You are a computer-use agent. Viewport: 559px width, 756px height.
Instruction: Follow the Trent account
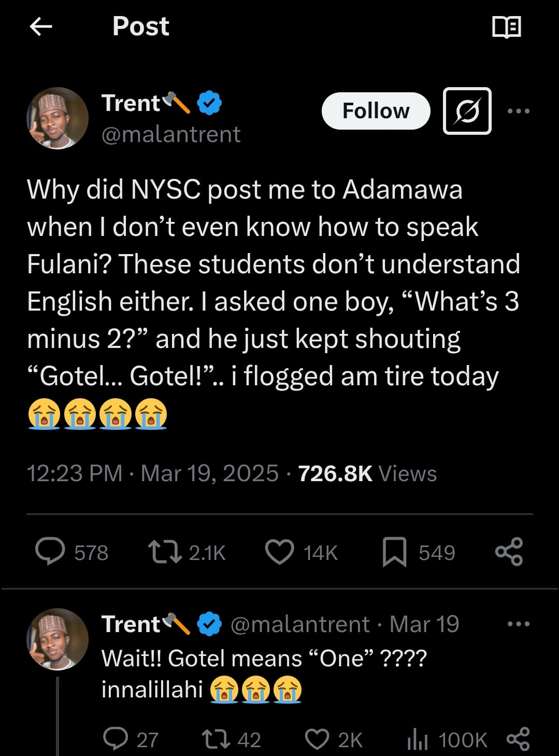(x=376, y=111)
